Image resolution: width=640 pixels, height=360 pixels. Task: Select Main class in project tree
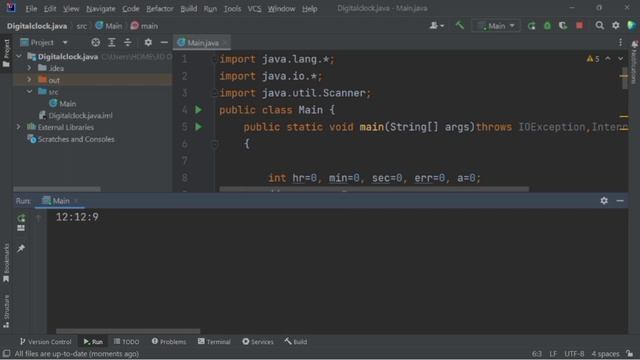[x=62, y=104]
